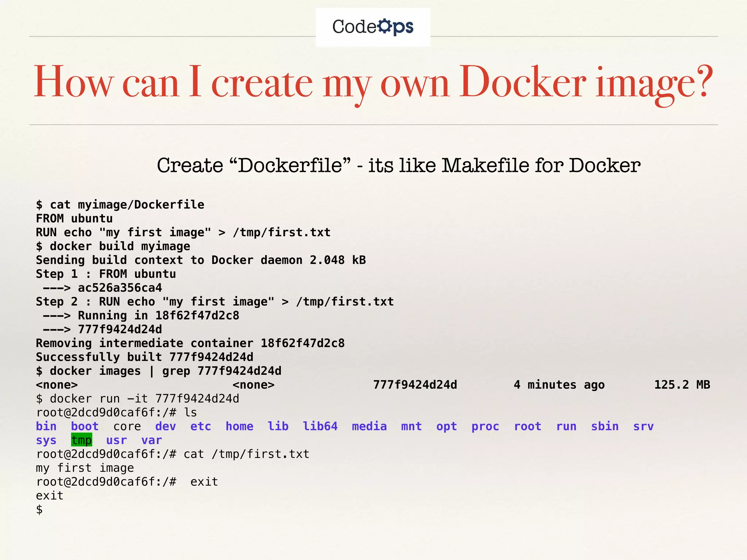The image size is (747, 560).
Task: Click the green-highlighted "tmp" directory
Action: point(81,440)
